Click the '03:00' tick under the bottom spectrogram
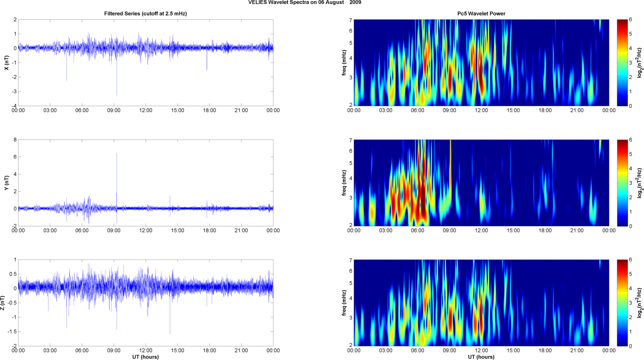Viewport: 644px width, 360px height. tap(385, 350)
